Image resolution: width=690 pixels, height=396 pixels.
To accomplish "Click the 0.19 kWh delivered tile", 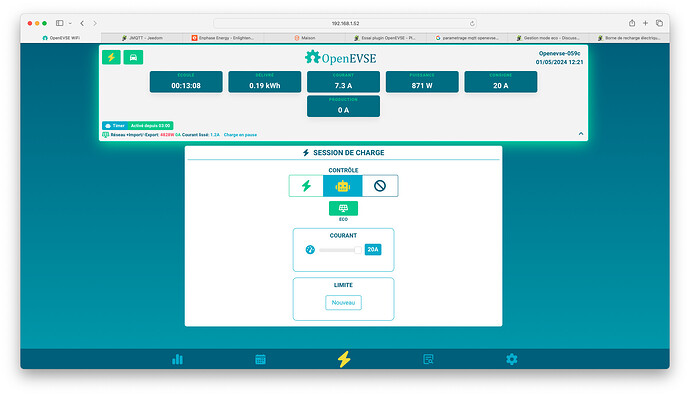I will [x=264, y=82].
